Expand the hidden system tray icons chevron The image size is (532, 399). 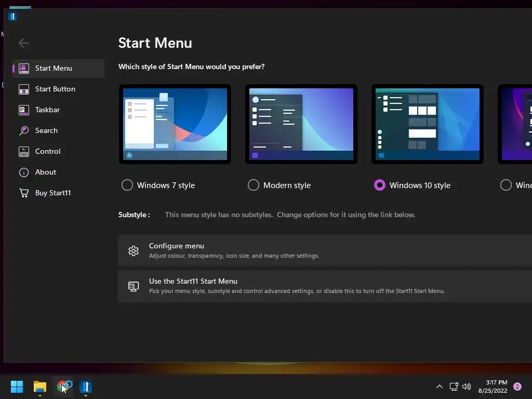tap(440, 387)
